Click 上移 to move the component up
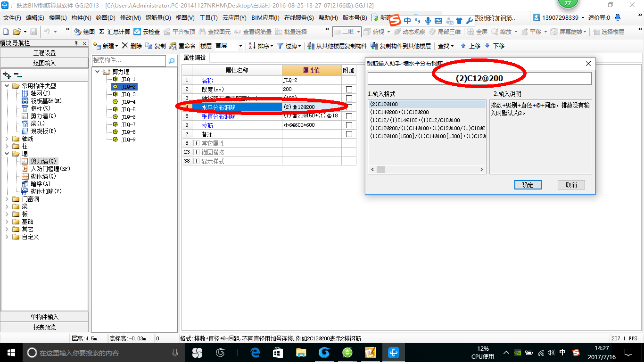The width and height of the screenshot is (644, 362). pos(471,46)
